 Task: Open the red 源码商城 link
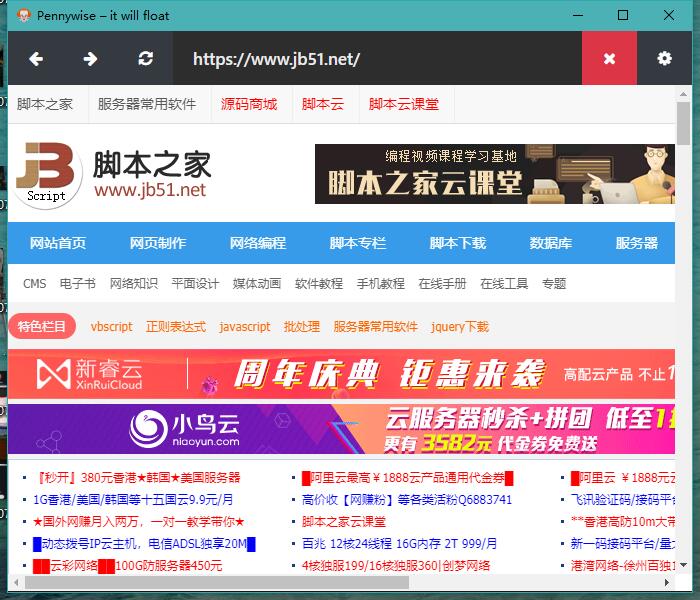[x=249, y=104]
